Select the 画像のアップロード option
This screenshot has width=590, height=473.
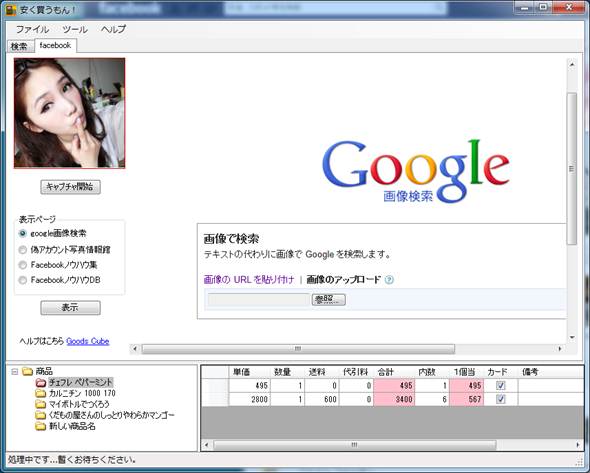[344, 280]
